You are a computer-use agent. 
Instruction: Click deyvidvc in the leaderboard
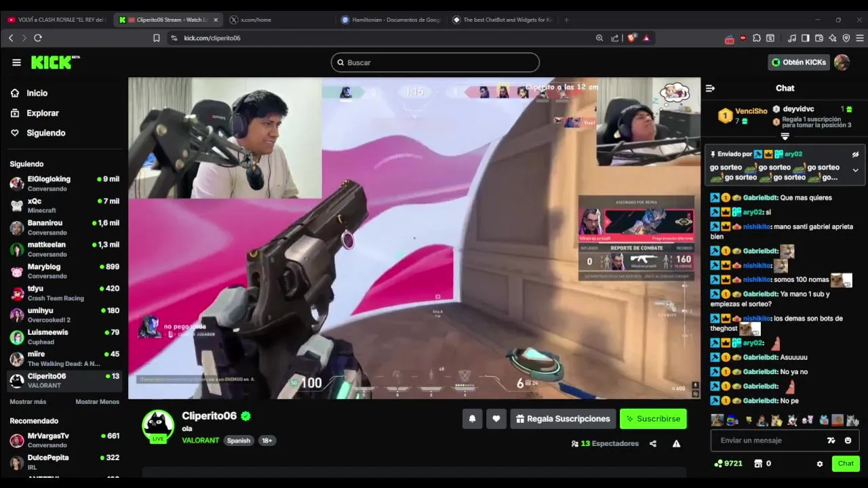(x=799, y=109)
